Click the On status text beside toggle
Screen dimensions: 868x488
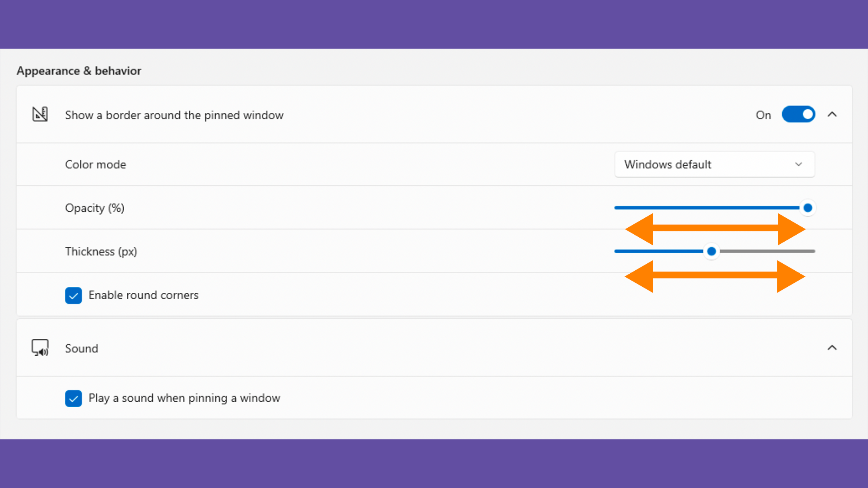763,115
